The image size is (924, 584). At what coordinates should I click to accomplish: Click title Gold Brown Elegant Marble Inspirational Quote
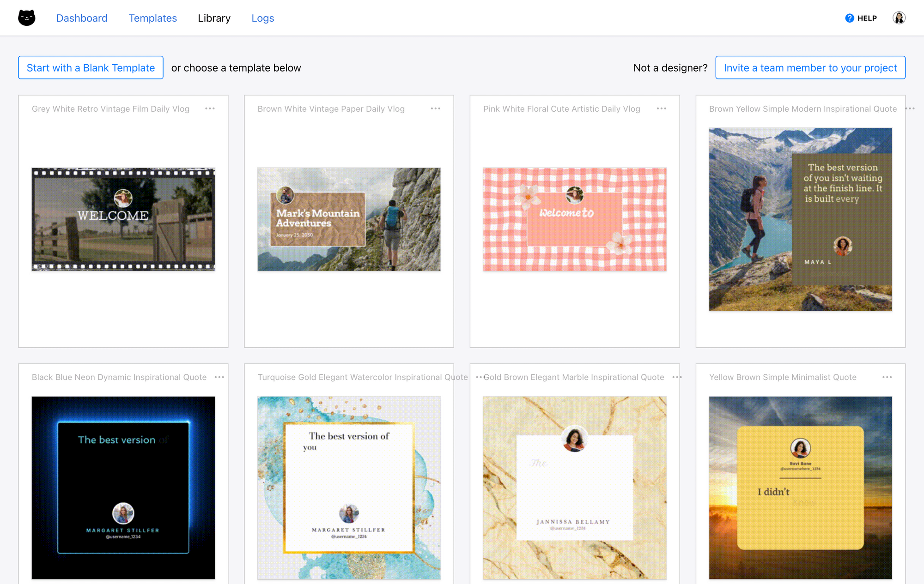[573, 377]
